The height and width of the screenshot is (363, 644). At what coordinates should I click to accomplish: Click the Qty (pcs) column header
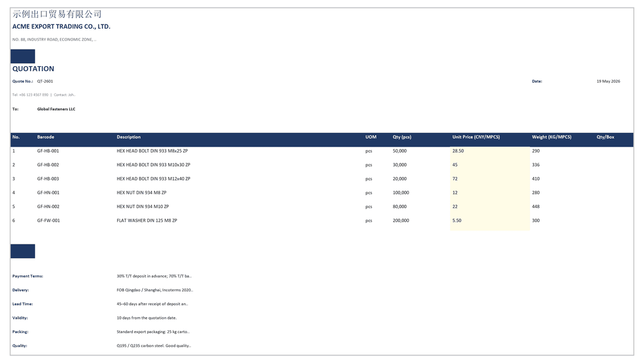[x=402, y=137]
